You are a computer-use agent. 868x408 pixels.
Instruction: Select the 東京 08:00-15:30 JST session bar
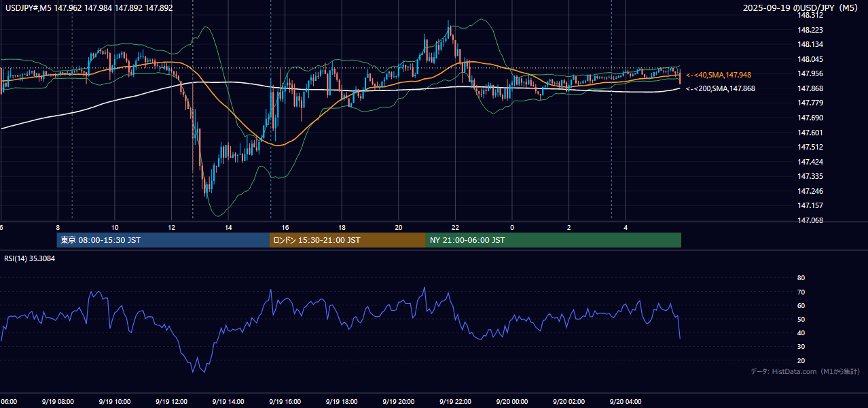163,240
